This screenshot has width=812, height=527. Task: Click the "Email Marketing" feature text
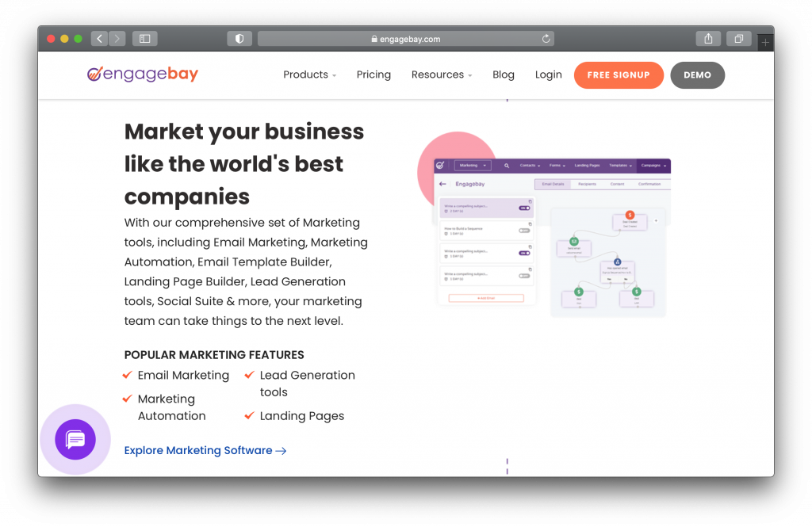tap(183, 376)
